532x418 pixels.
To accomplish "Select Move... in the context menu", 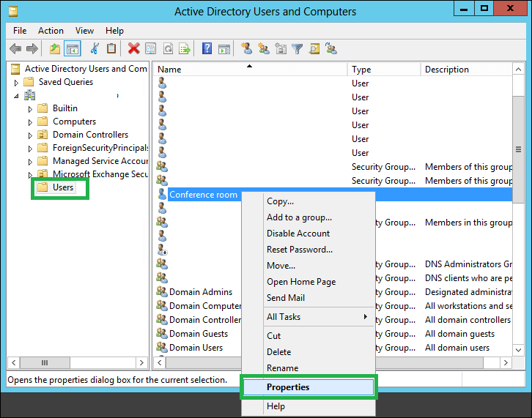I will coord(308,266).
